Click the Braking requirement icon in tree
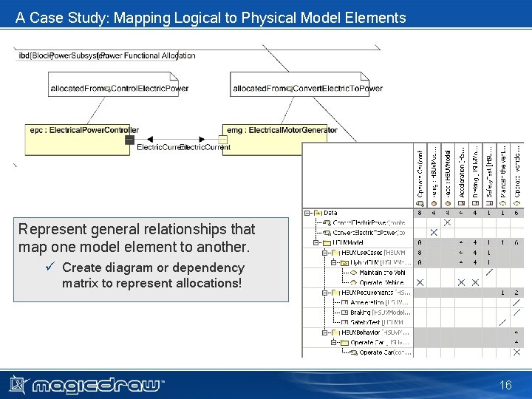The height and width of the screenshot is (399, 532). (345, 313)
